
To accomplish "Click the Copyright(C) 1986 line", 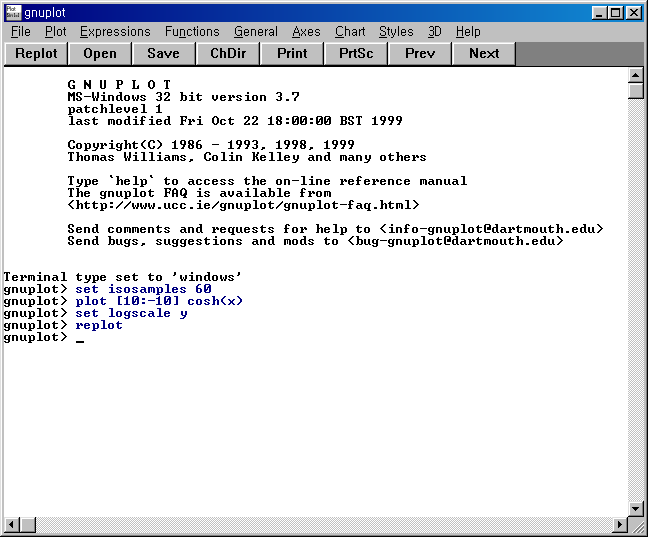I will tap(211, 145).
